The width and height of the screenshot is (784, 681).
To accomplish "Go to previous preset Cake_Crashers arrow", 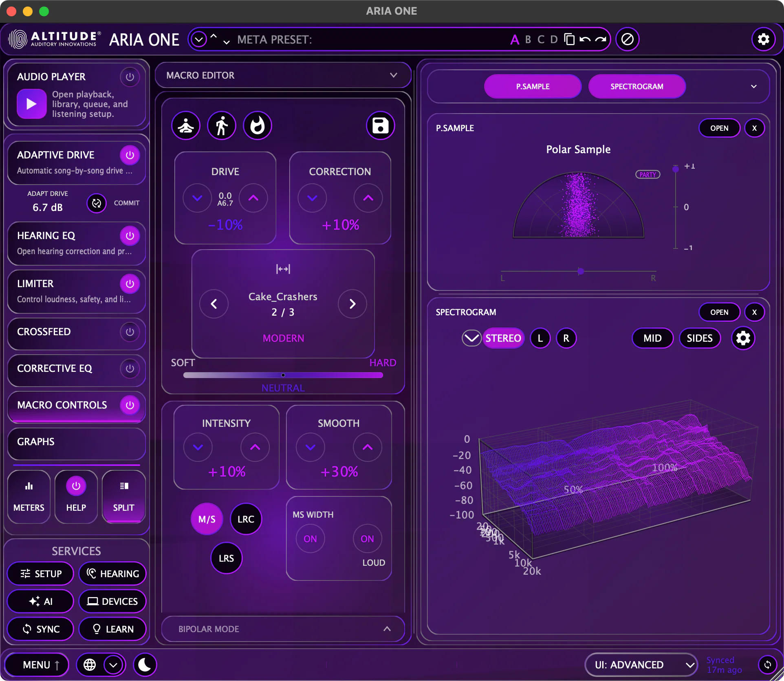I will coord(214,304).
